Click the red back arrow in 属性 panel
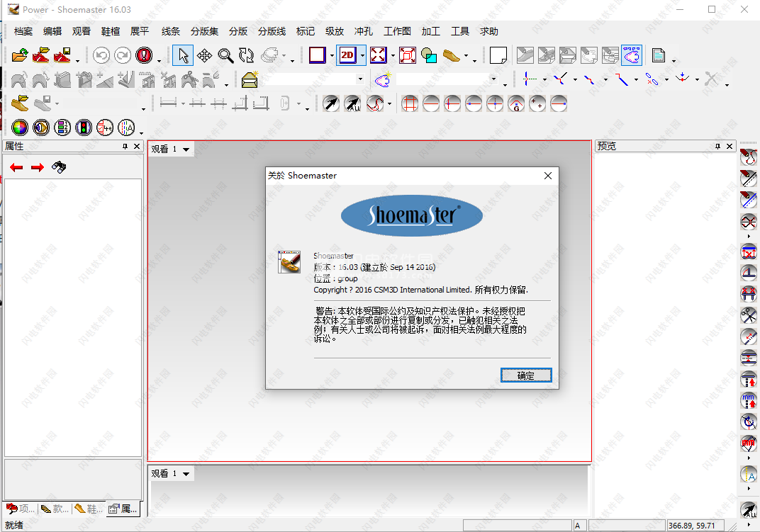 16,168
